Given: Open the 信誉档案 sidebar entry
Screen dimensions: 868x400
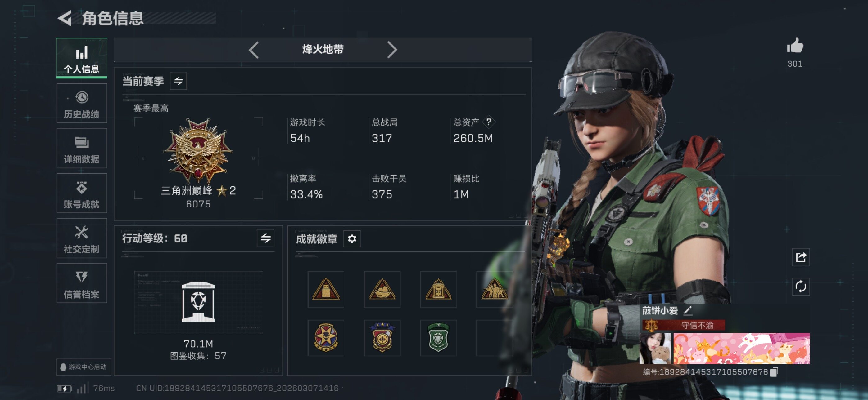Looking at the screenshot, I should tap(82, 283).
